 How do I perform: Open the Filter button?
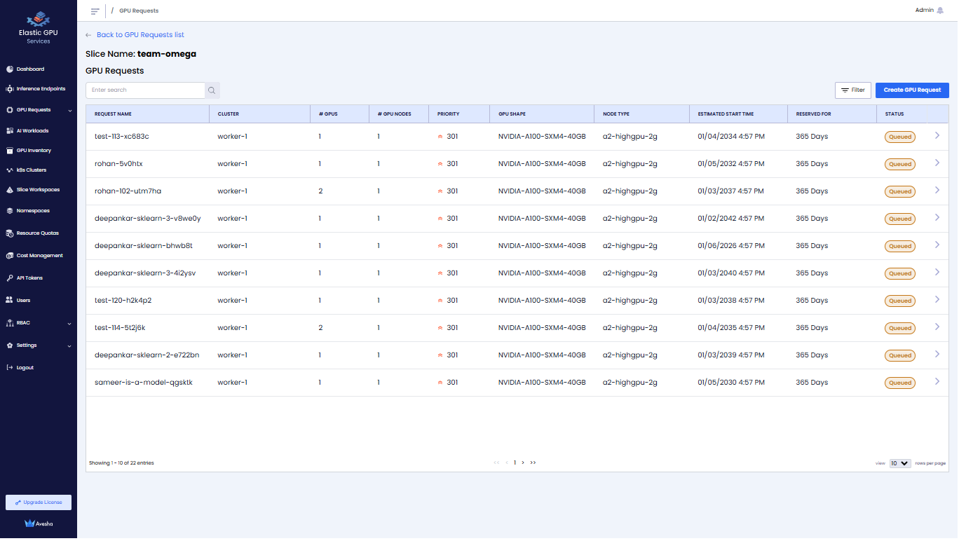click(853, 90)
